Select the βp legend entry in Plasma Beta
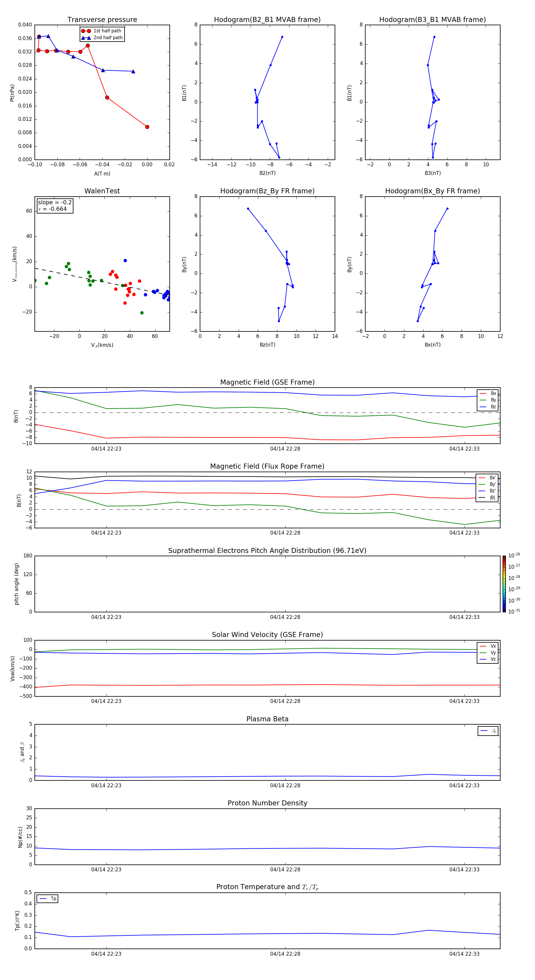The width and height of the screenshot is (535, 980). [x=488, y=731]
